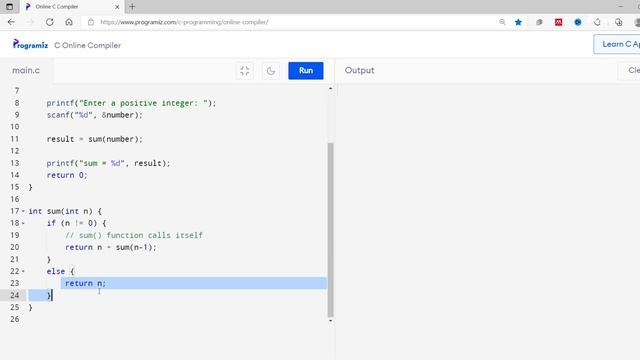Go back in browser
This screenshot has width=640, height=360.
click(11, 22)
